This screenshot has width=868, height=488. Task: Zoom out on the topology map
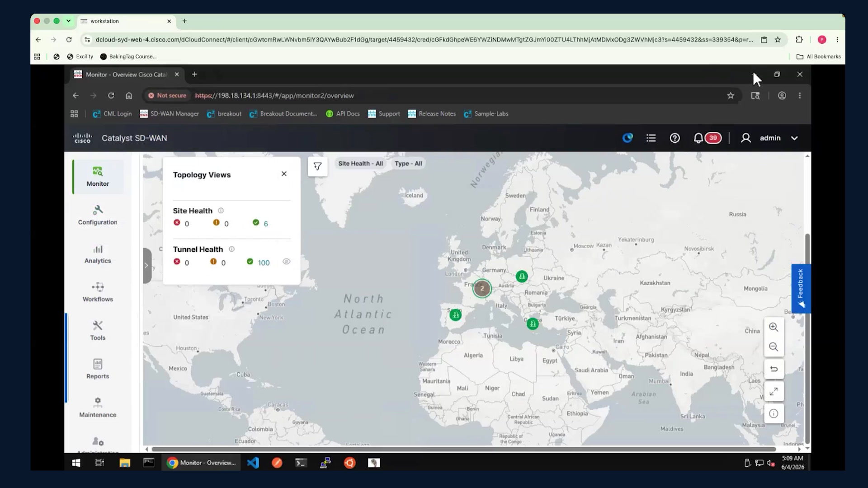tap(774, 347)
